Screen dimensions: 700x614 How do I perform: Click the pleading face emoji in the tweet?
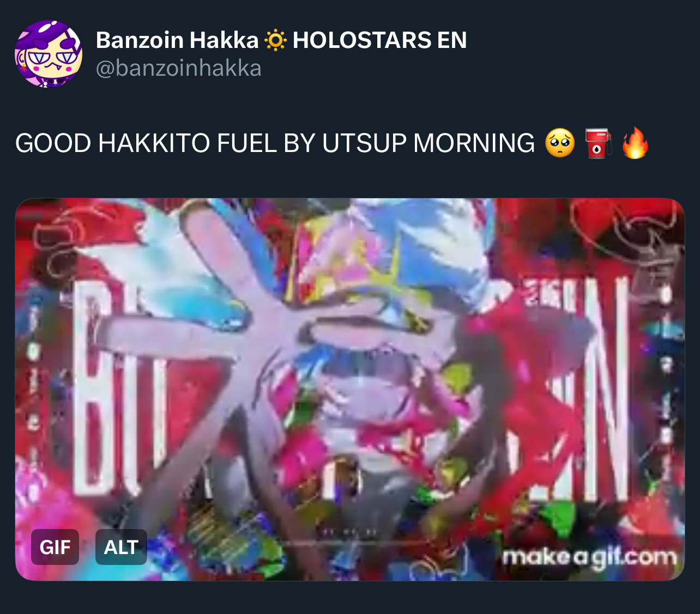[560, 143]
